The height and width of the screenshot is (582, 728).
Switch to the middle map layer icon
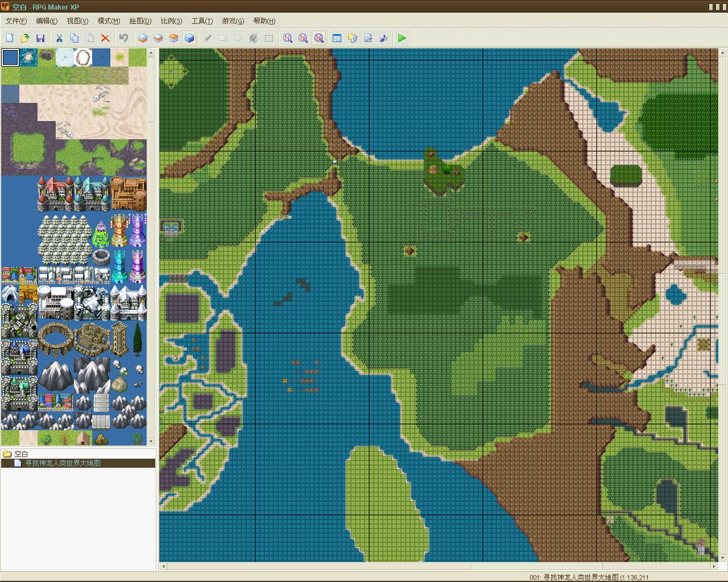click(158, 38)
